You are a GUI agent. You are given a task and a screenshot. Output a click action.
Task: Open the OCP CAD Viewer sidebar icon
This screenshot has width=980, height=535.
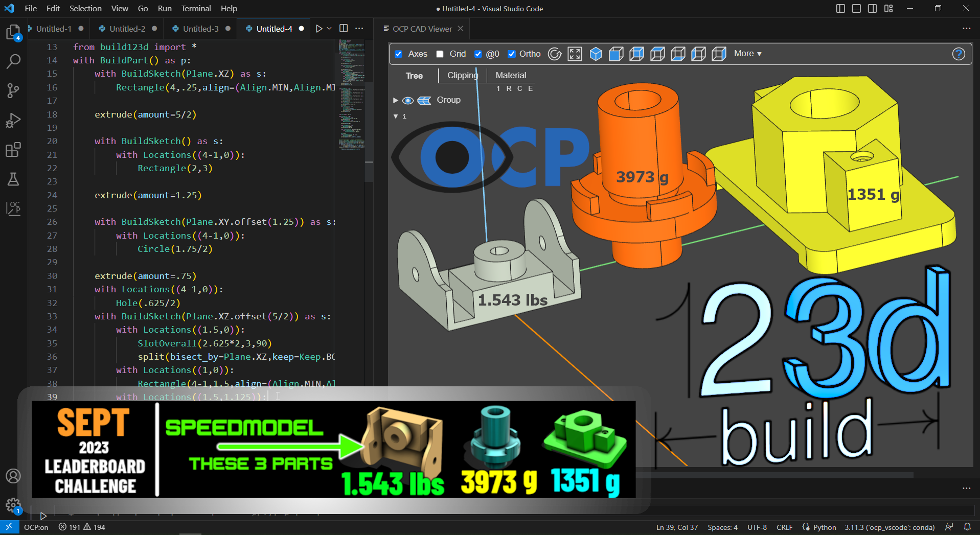(13, 208)
